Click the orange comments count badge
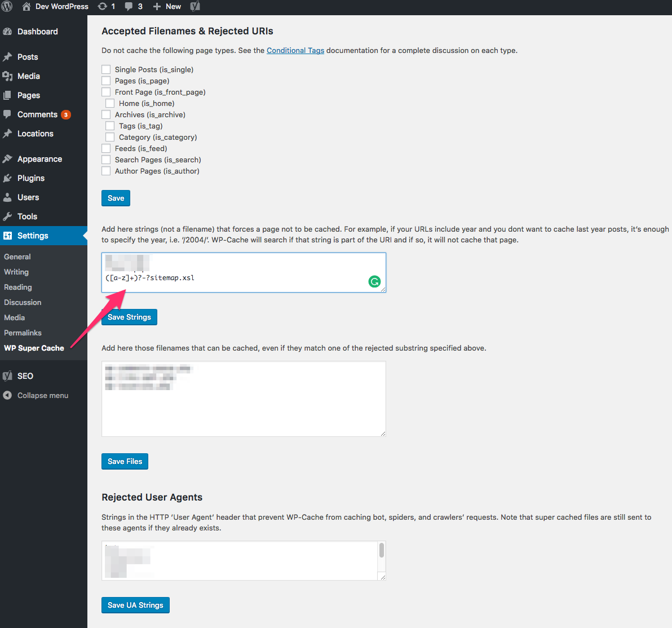The image size is (672, 628). [x=65, y=115]
